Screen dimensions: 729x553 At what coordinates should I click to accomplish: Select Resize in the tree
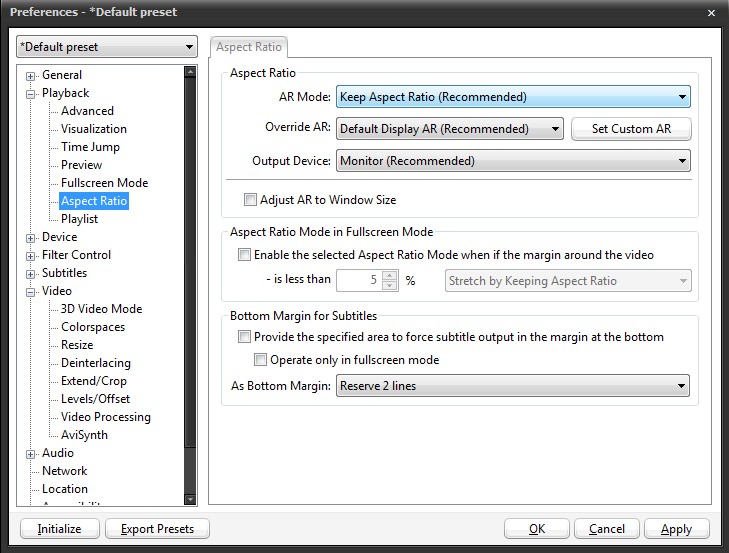pyautogui.click(x=77, y=345)
